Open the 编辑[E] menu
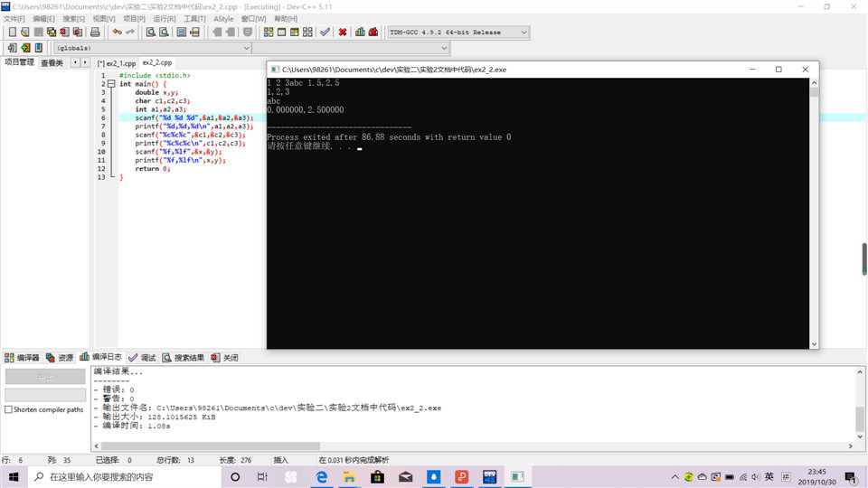This screenshot has height=488, width=868. pyautogui.click(x=43, y=18)
